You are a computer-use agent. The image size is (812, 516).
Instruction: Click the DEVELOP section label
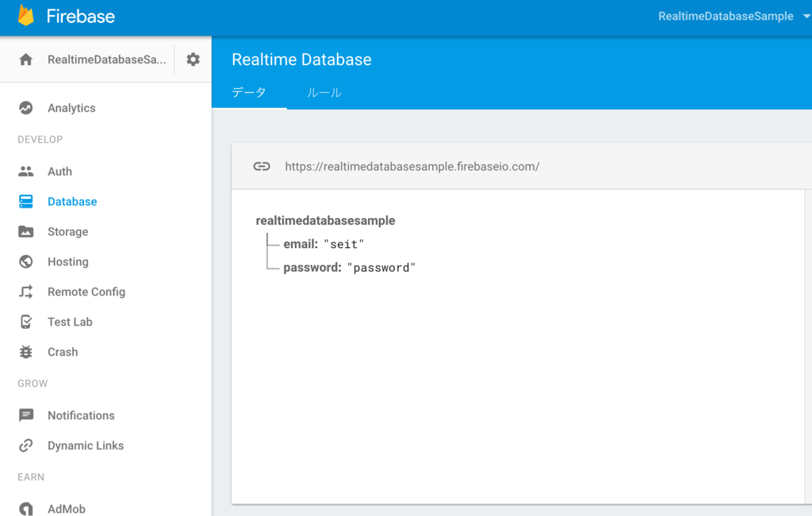click(x=40, y=140)
